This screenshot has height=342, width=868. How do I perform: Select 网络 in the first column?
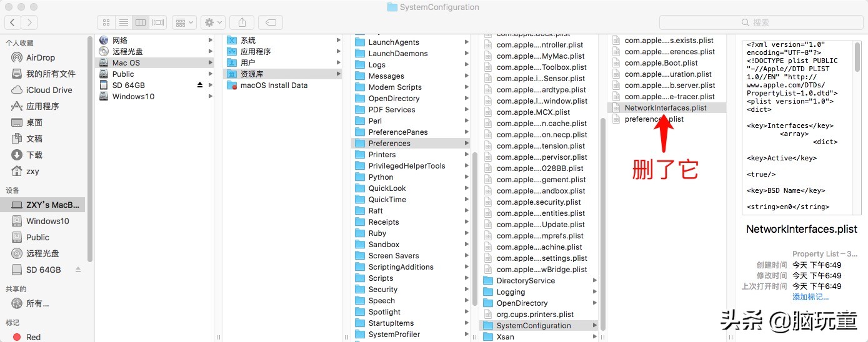[154, 40]
